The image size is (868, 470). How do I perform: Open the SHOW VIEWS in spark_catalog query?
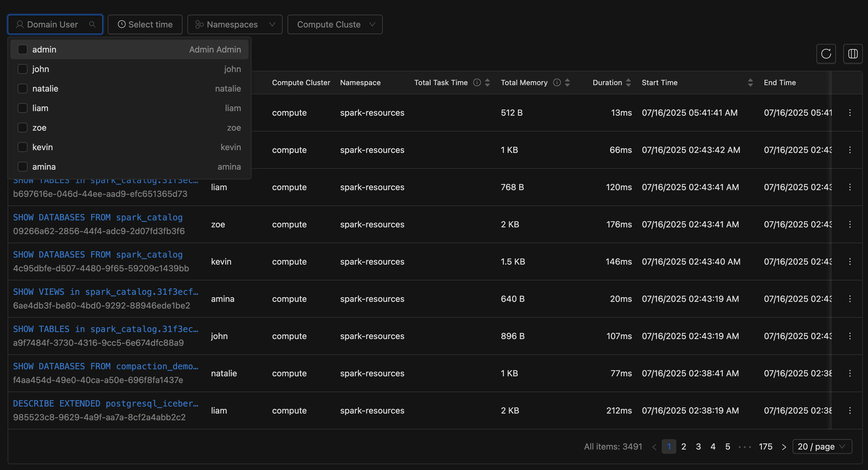[106, 292]
